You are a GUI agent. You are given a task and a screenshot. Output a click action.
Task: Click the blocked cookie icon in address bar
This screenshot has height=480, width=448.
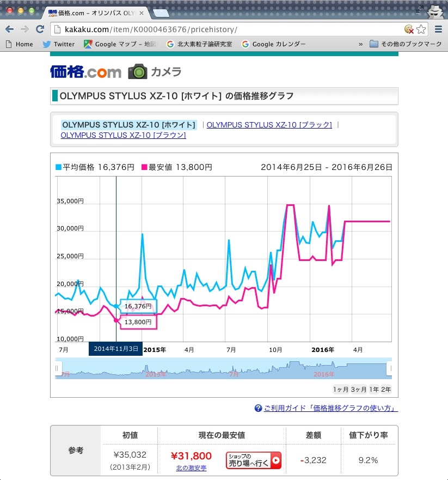409,29
